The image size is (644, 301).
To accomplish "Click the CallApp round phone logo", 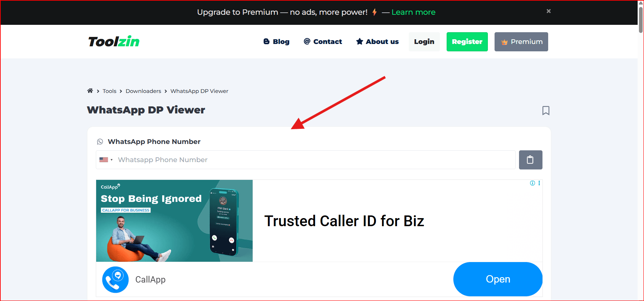I will pos(115,280).
